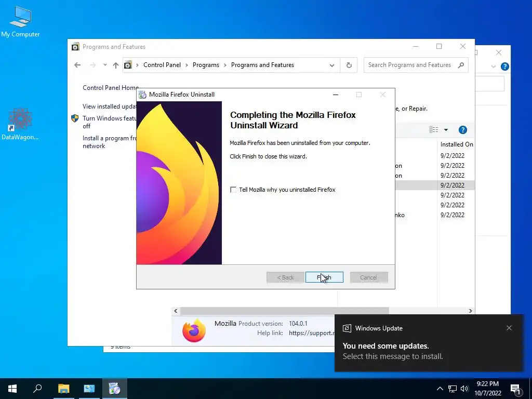Click Finish in Firefox Uninstall wizard

pos(324,277)
